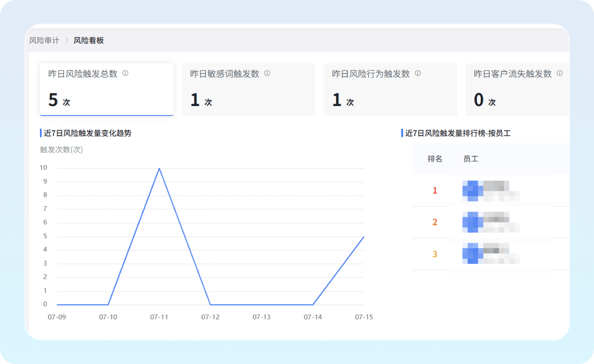Switch to 昨日敏感词触发数 card

click(x=248, y=89)
